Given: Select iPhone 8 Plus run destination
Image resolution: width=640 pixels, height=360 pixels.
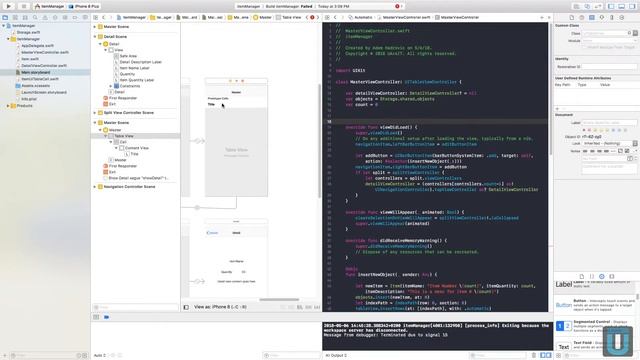Looking at the screenshot, I should [84, 7].
